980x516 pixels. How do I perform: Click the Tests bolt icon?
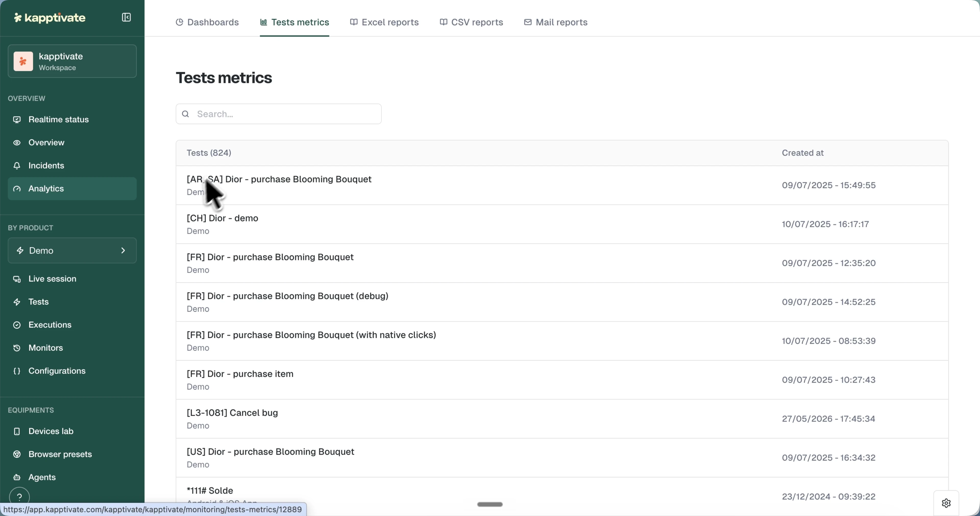pos(17,302)
